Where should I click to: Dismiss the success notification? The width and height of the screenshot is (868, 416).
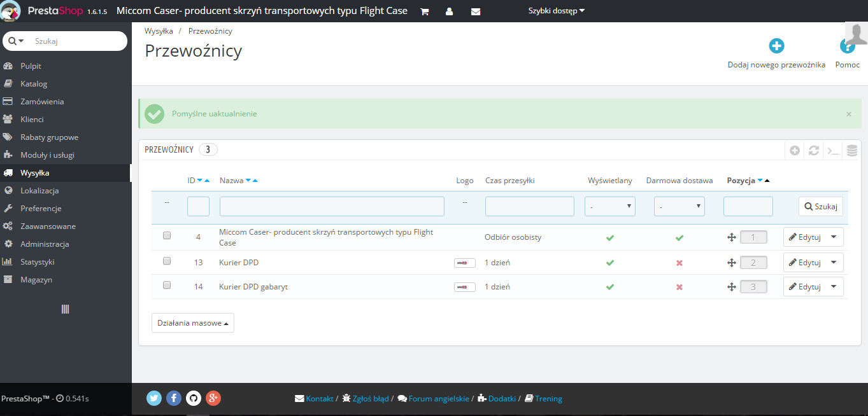click(849, 114)
